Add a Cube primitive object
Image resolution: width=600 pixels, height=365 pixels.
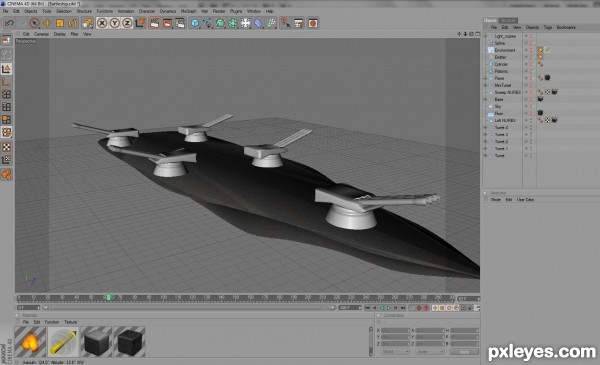[195, 23]
